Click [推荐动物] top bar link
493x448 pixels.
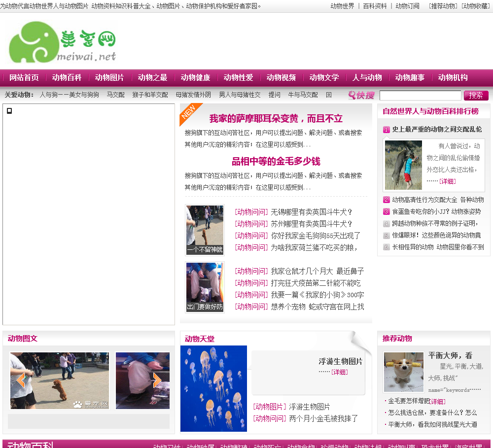pos(443,6)
